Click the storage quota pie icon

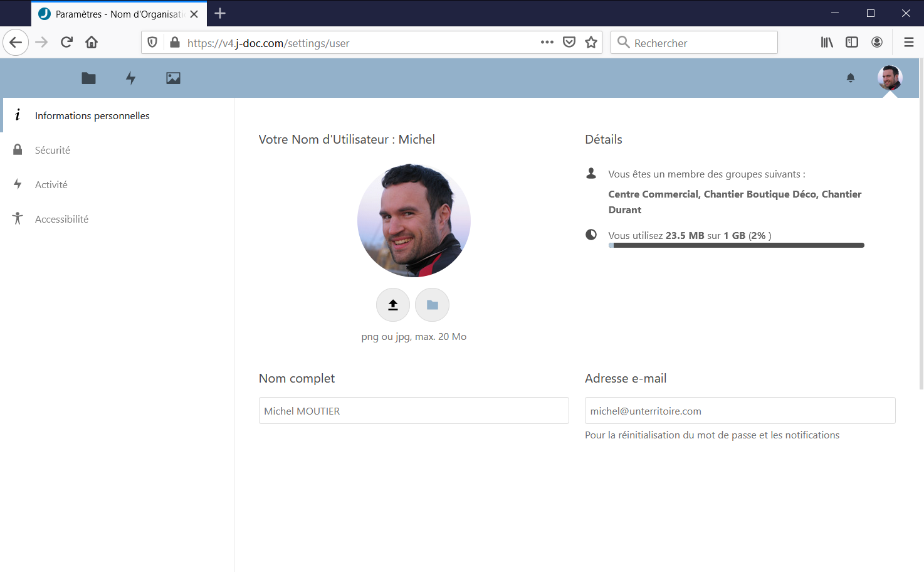point(591,235)
